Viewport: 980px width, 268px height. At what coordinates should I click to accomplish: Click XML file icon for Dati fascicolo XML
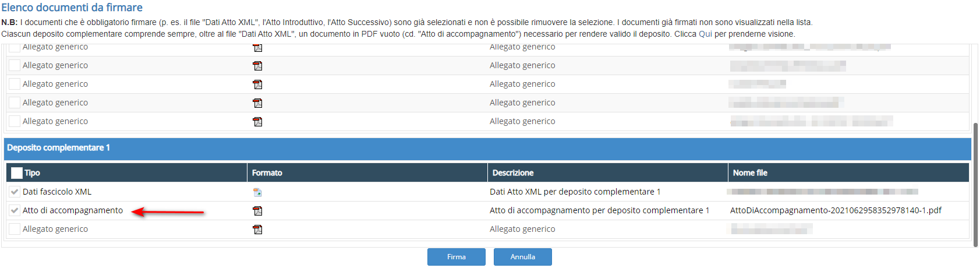tap(257, 192)
